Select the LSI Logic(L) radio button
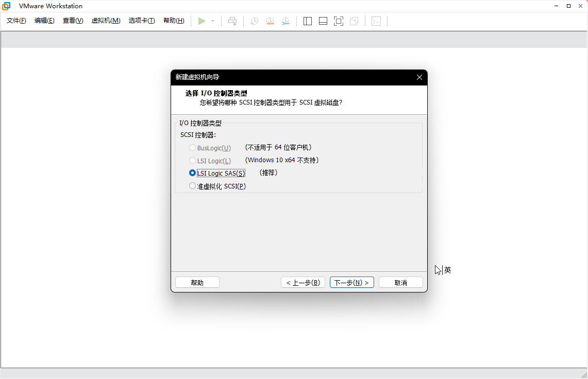The height and width of the screenshot is (379, 588). (x=192, y=161)
